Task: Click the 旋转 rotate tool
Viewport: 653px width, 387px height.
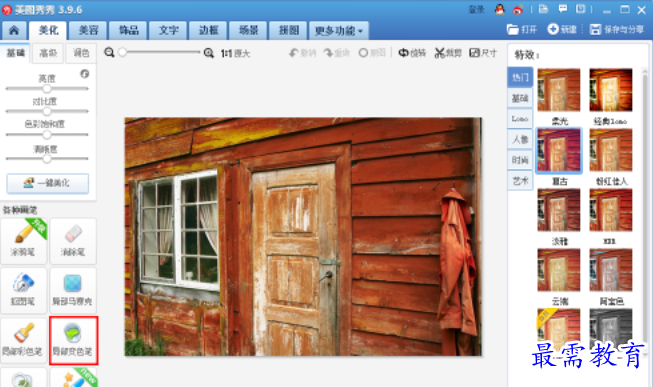Action: tap(412, 53)
